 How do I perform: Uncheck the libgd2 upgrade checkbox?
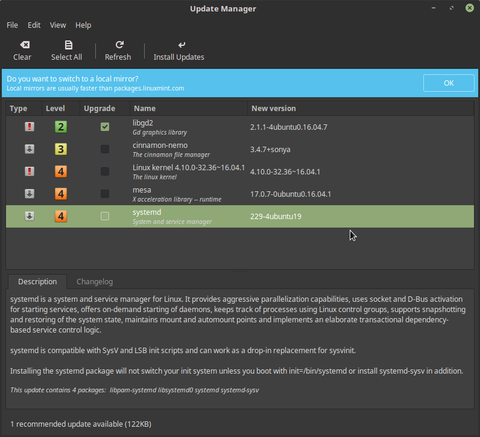pyautogui.click(x=105, y=127)
